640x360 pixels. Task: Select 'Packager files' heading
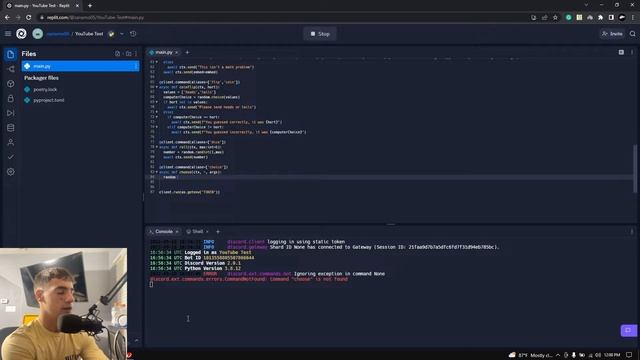pyautogui.click(x=41, y=78)
